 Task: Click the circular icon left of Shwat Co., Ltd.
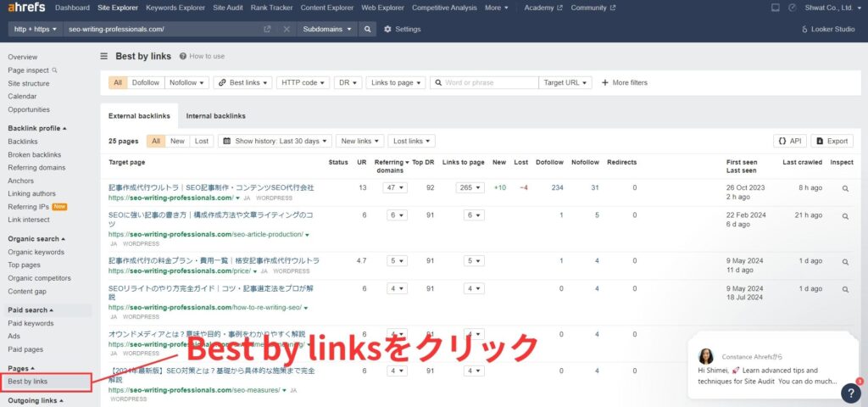click(793, 8)
